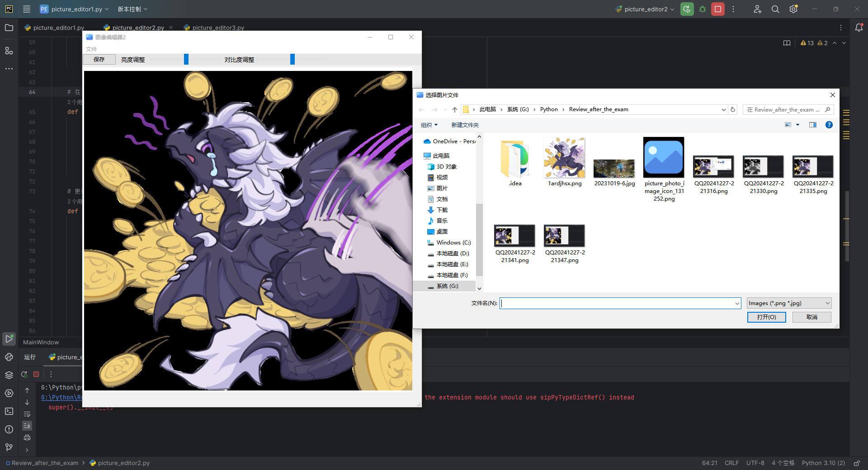
Task: Click the 亮度调整 brightness slider handle
Action: coord(186,59)
